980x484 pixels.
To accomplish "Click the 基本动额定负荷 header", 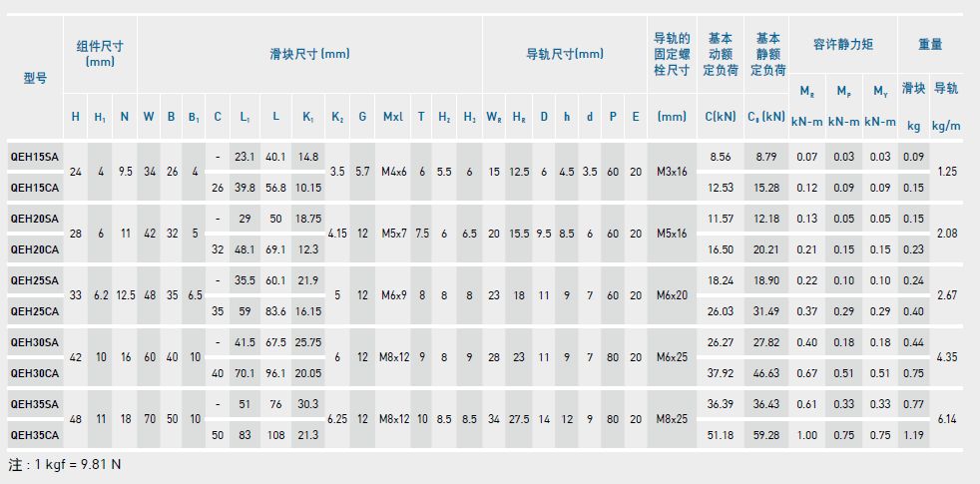I will (720, 54).
